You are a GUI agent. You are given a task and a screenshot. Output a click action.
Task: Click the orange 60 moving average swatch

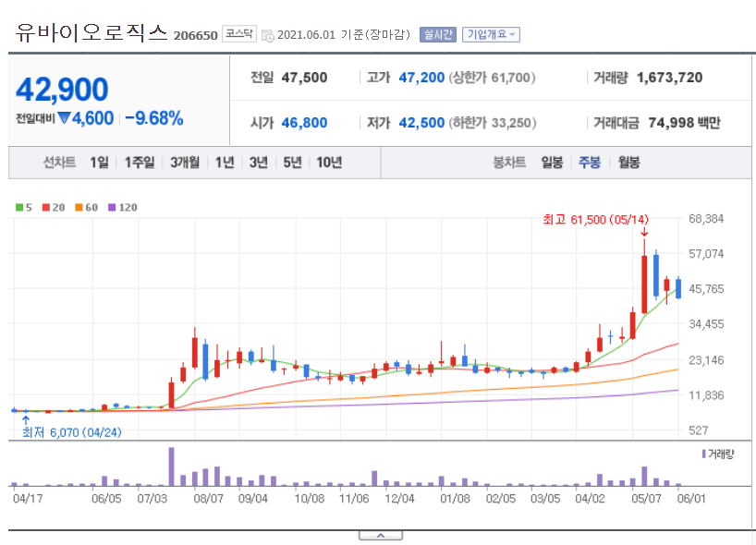pyautogui.click(x=79, y=207)
